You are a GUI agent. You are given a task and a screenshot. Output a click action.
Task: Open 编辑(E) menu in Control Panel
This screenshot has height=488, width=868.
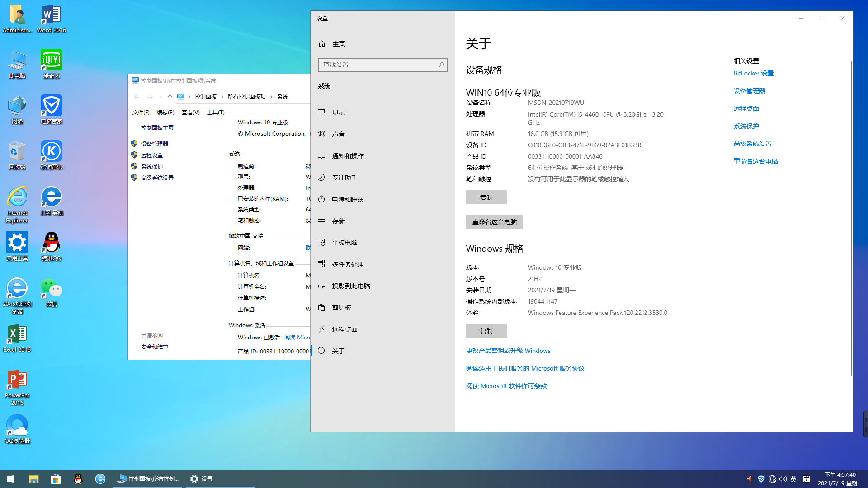tap(165, 113)
